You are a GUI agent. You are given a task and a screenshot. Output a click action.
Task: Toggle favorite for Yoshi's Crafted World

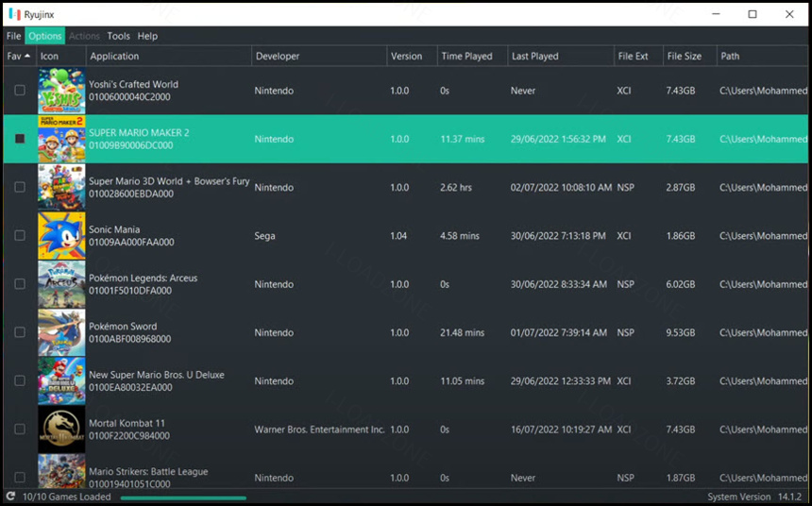click(x=20, y=90)
